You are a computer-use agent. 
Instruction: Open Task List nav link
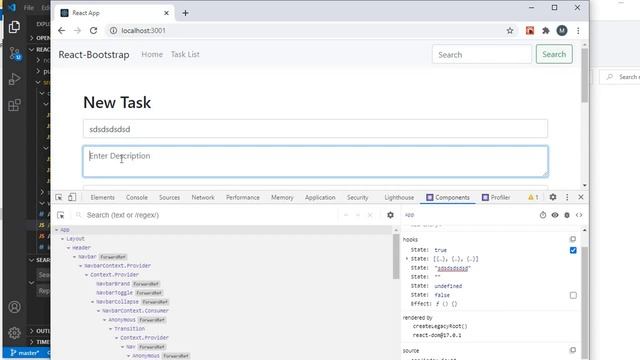(185, 54)
